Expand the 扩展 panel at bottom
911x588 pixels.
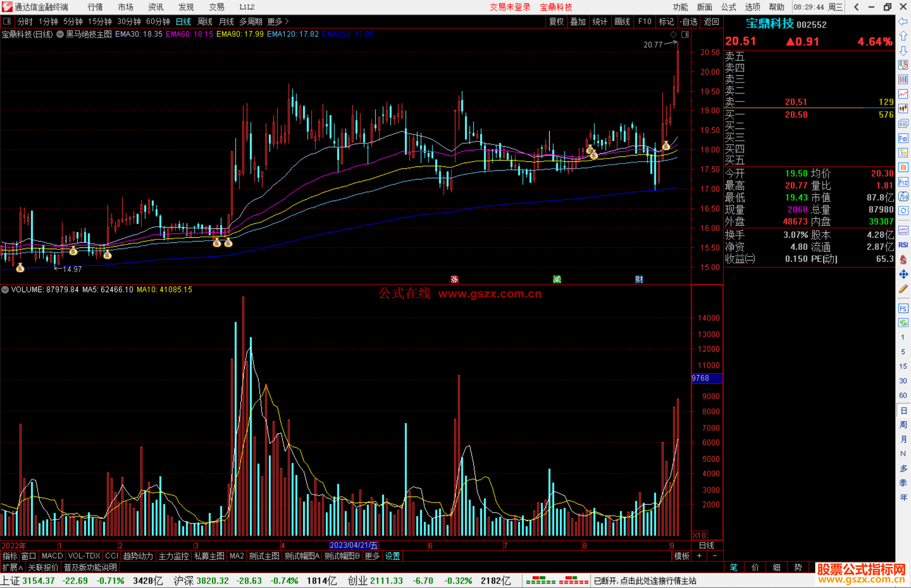13,567
